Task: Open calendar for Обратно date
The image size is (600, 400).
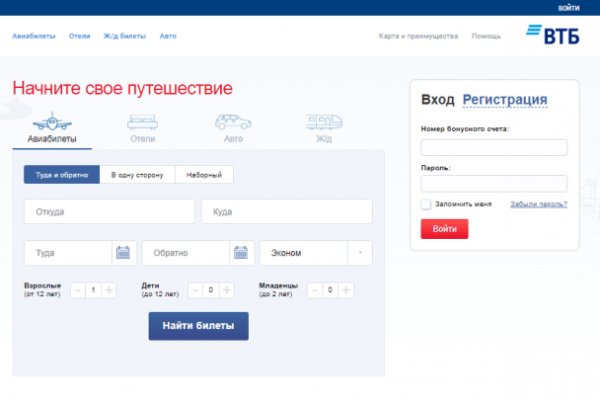Action: point(241,253)
